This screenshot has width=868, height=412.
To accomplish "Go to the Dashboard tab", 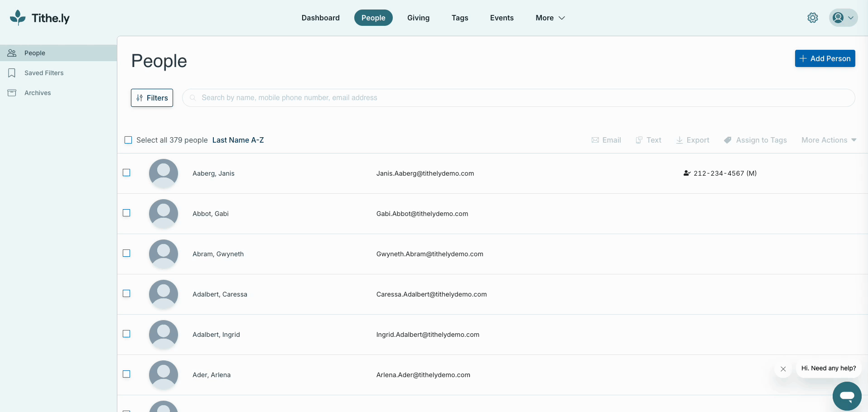I will [x=320, y=18].
